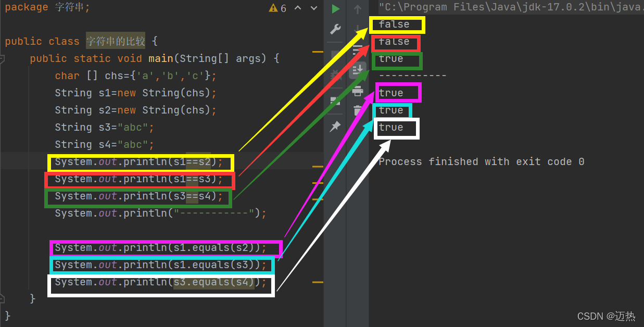The image size is (644, 327).
Task: Place cursor on package 字符串 line
Action: [x=47, y=7]
